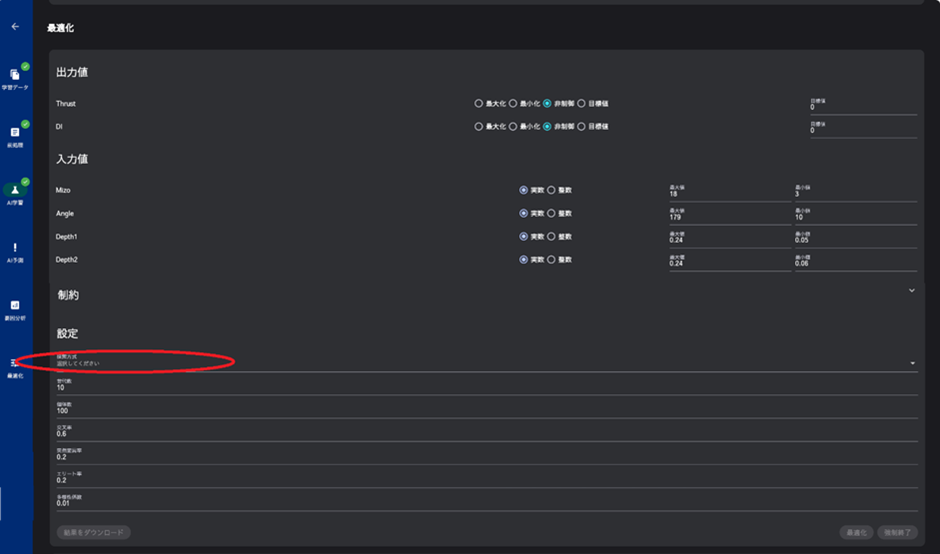Set Thrust to 目標値 option
The height and width of the screenshot is (554, 940).
(581, 103)
